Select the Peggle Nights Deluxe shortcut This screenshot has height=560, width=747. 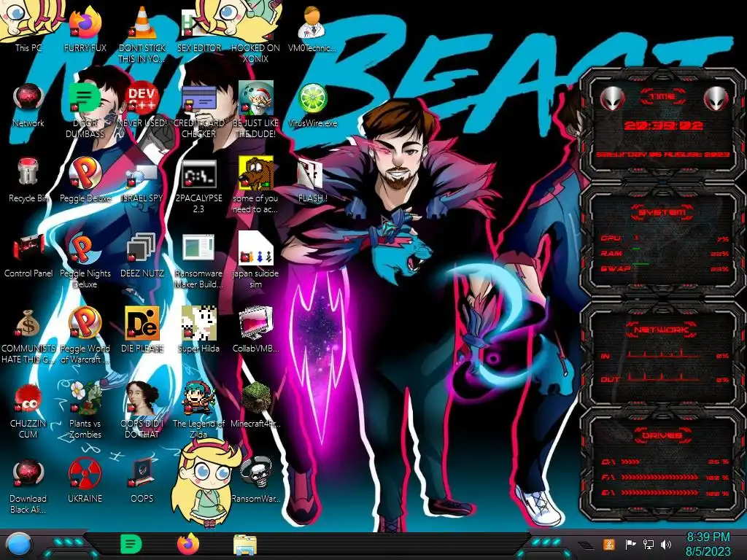tap(85, 261)
